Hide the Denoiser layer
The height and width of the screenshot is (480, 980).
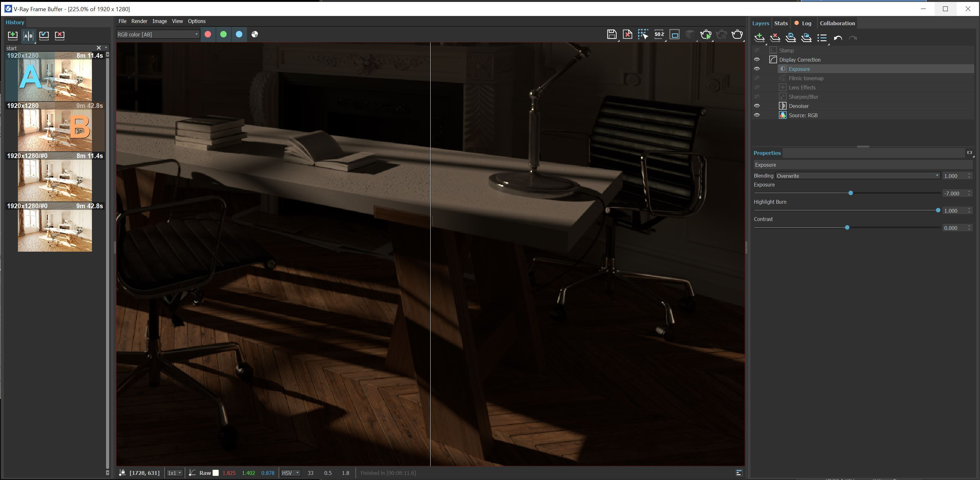pyautogui.click(x=757, y=106)
